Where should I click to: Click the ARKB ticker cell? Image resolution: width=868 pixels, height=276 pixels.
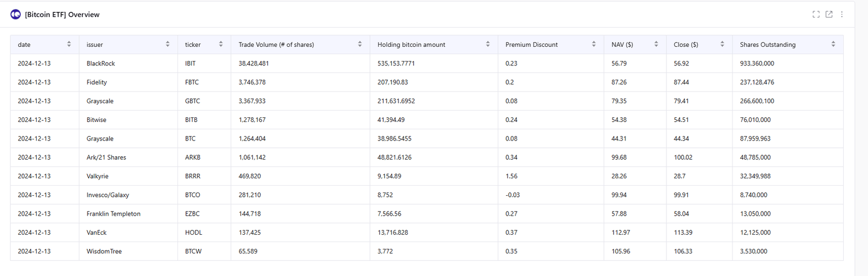coord(193,157)
